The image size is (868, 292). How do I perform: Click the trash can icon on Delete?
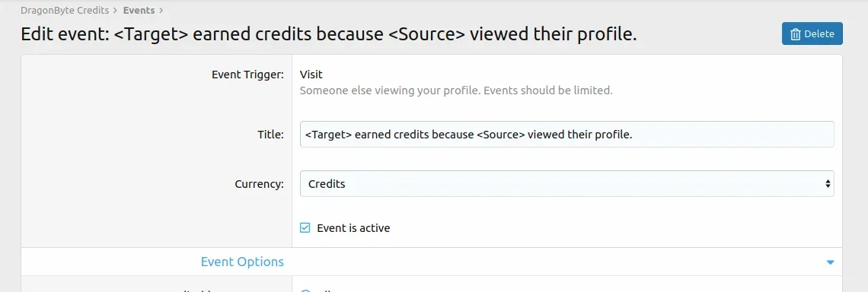click(x=796, y=34)
